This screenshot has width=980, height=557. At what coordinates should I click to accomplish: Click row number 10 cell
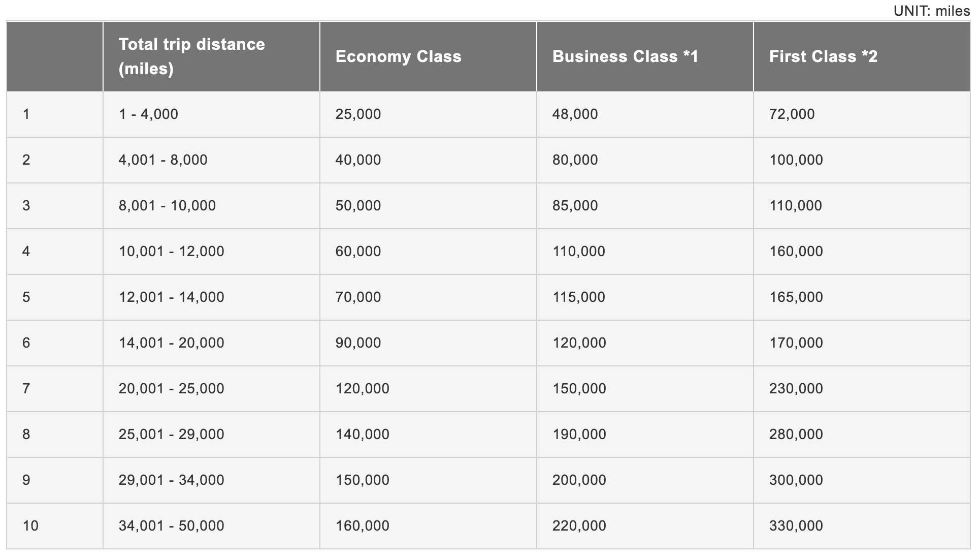point(55,526)
